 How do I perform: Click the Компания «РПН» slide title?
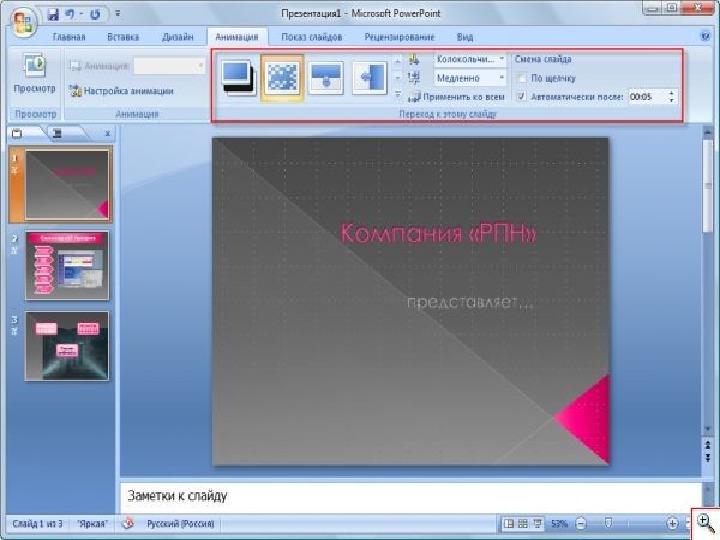click(438, 233)
